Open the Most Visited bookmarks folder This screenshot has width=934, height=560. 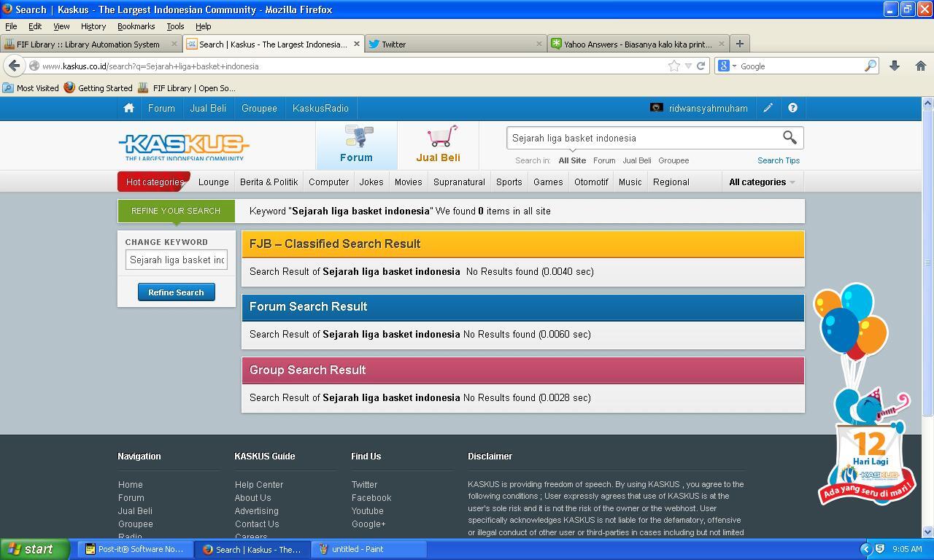pyautogui.click(x=31, y=87)
